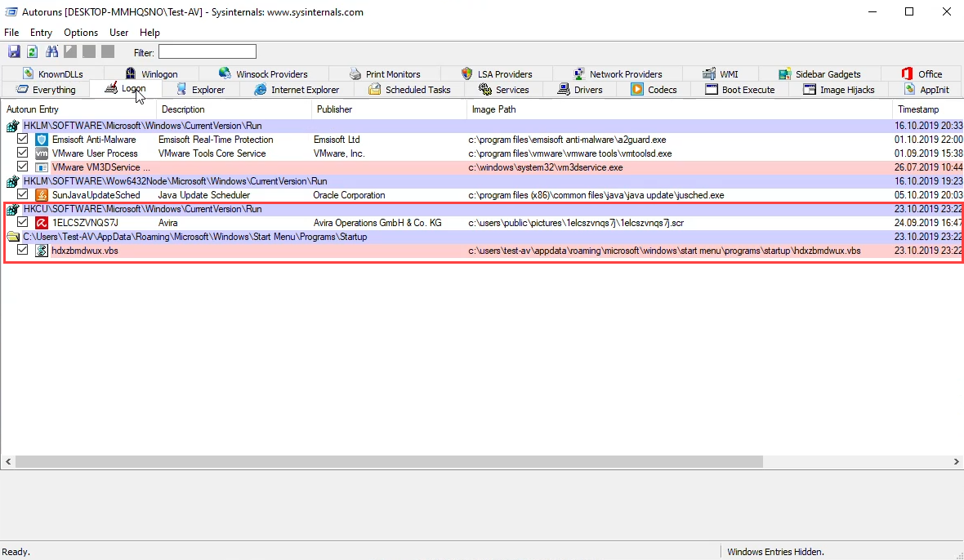Disable the 1ELCSZVNQS7J autorun checkbox
Viewport: 964px width, 560px height.
pyautogui.click(x=23, y=223)
